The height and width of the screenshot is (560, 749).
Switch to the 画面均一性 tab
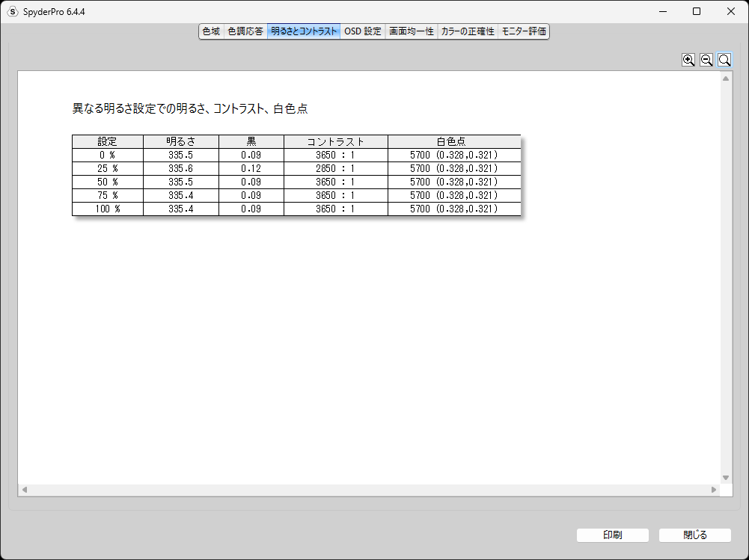point(412,31)
